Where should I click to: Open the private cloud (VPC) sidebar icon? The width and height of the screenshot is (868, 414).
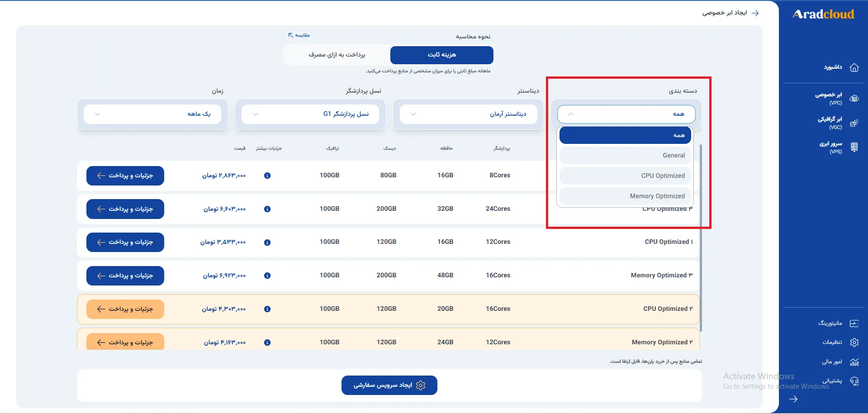point(854,99)
